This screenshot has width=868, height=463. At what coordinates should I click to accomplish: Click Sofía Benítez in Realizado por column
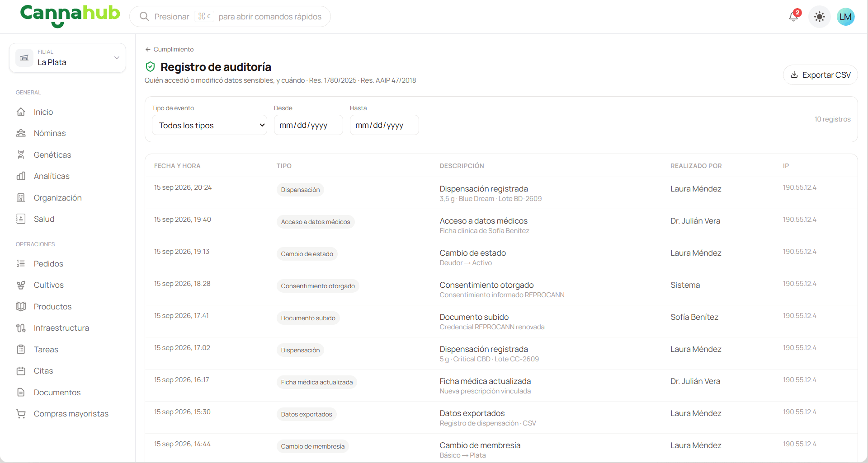(694, 317)
